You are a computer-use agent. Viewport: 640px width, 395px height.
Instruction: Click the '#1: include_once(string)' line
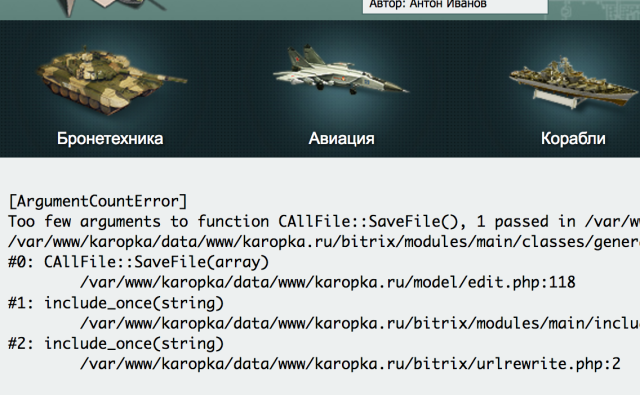(x=116, y=303)
